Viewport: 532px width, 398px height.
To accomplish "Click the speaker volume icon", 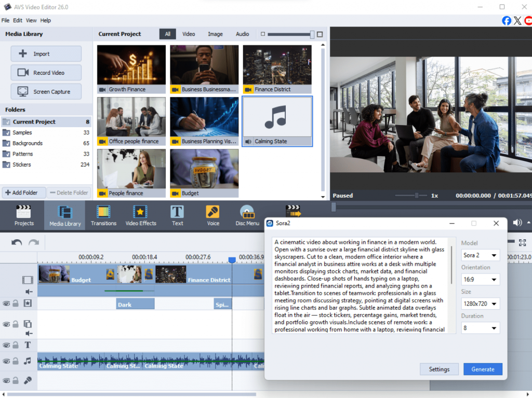I will click(517, 223).
